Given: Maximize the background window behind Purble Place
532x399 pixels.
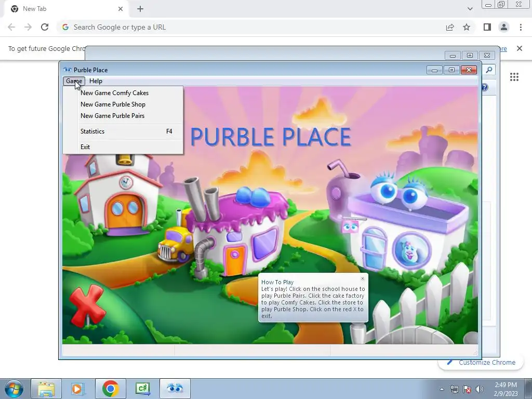Looking at the screenshot, I should coord(470,55).
